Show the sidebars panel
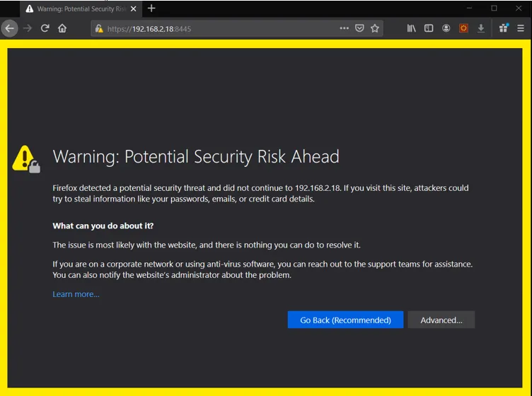This screenshot has height=396, width=532. click(x=429, y=28)
